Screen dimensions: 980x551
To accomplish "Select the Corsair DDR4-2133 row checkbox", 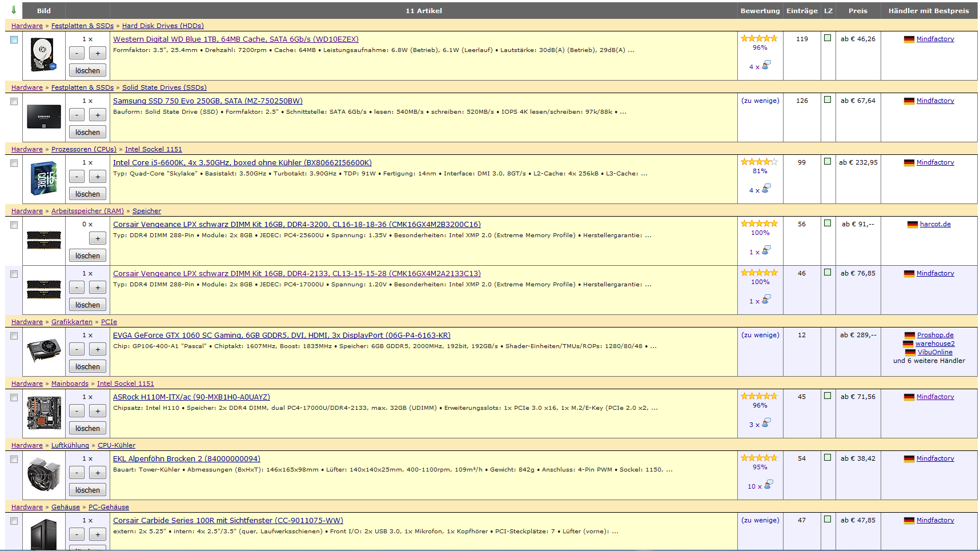I will (x=14, y=274).
